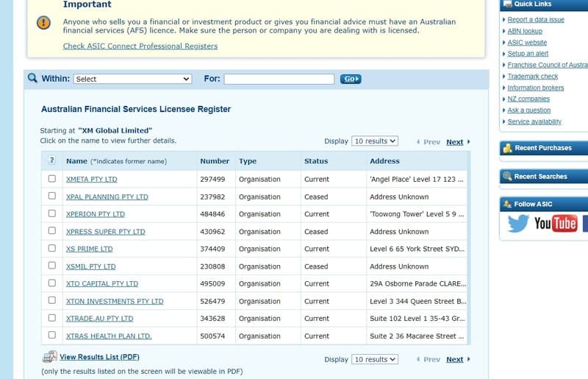Viewport: 588px width, 379px height.
Task: Tick checkbox for XTRADE.AU PTY LTD
Action: pos(51,318)
